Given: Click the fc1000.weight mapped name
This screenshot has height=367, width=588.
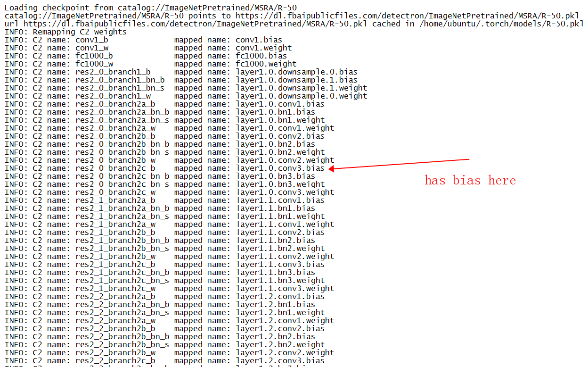Looking at the screenshot, I should (266, 64).
